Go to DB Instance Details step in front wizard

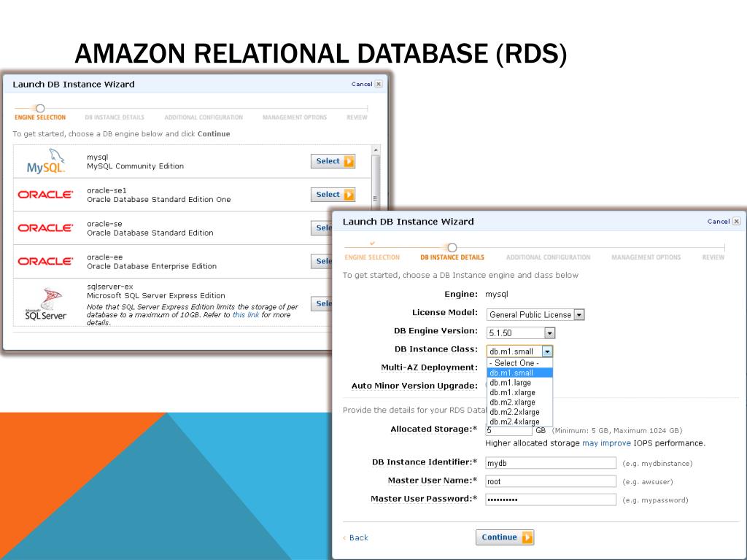(452, 257)
